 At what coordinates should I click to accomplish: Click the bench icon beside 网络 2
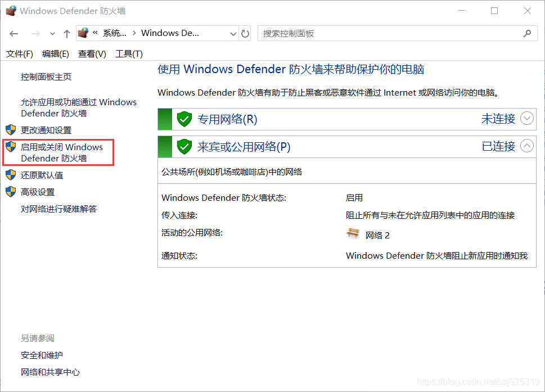tap(353, 233)
